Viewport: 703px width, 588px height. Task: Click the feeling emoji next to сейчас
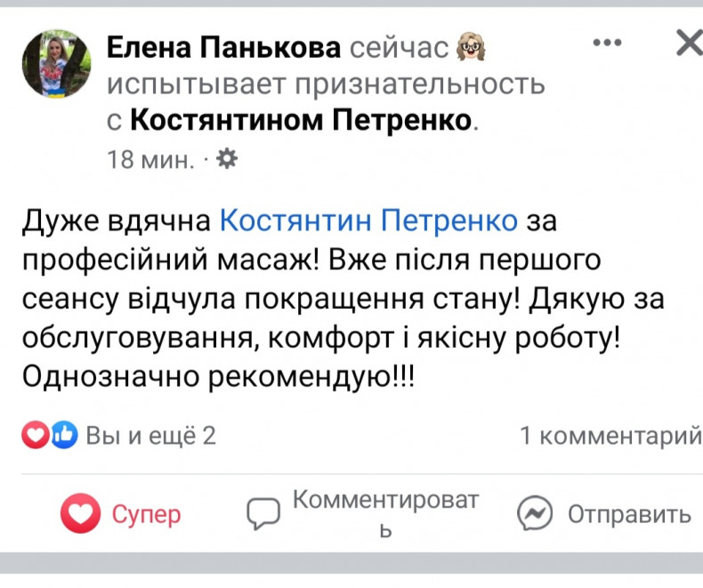471,48
